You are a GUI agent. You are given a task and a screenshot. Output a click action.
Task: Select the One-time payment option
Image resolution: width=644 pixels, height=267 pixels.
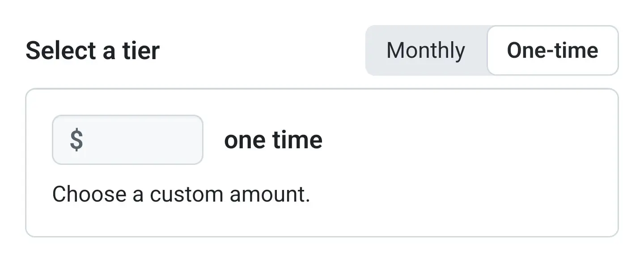coord(552,50)
